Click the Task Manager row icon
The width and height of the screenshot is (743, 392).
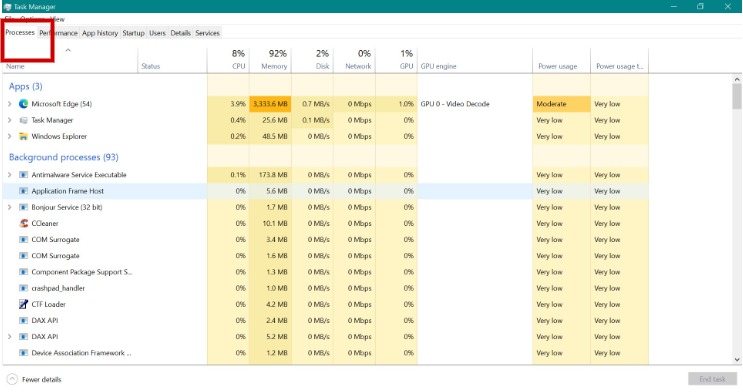(23, 120)
